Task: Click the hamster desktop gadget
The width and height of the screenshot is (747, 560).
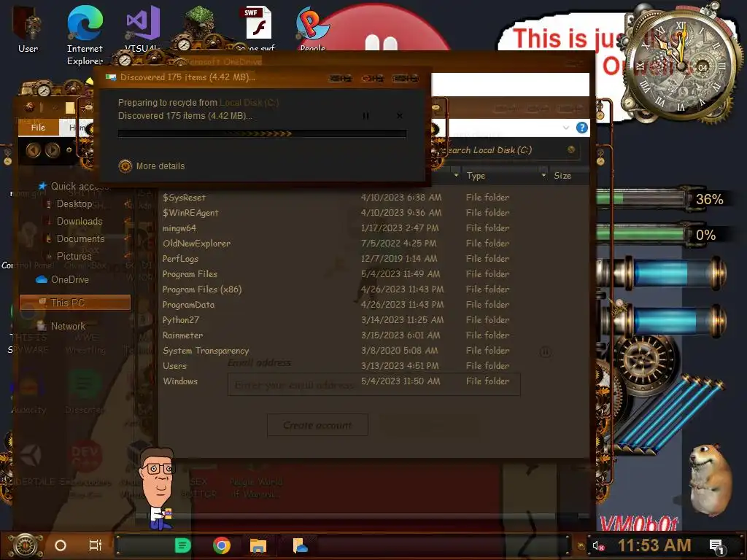Action: (x=711, y=480)
